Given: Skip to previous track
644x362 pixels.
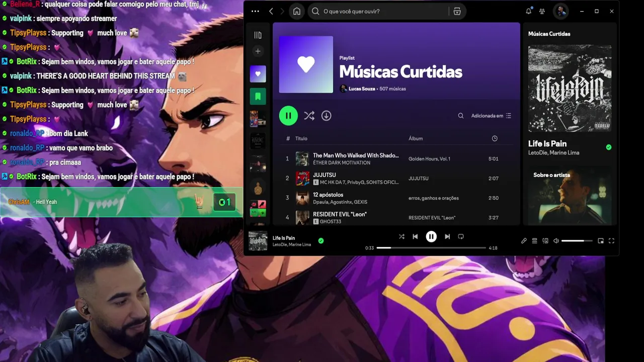Looking at the screenshot, I should (x=415, y=236).
